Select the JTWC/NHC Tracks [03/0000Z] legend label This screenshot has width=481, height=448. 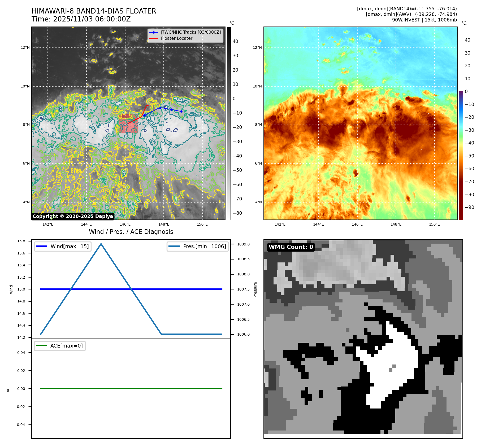click(191, 32)
